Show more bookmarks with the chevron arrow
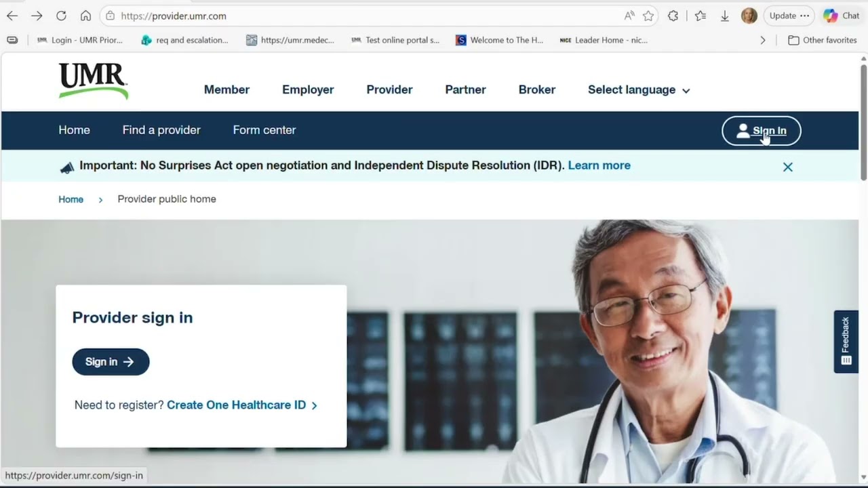This screenshot has height=488, width=868. (763, 40)
